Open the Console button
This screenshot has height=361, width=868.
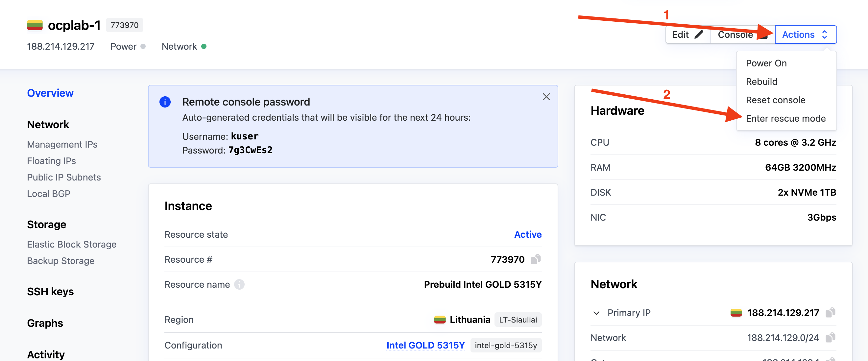coord(735,35)
